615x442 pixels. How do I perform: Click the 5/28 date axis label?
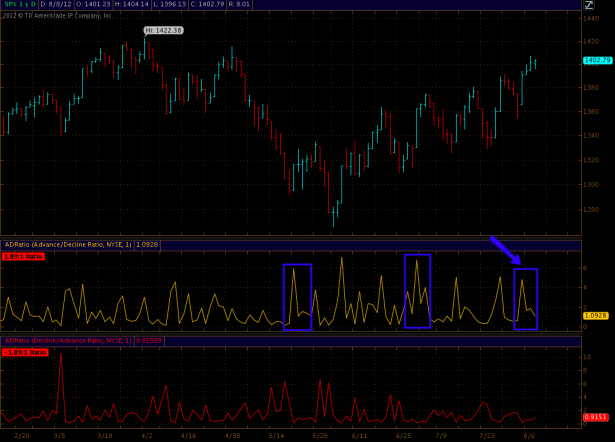coord(320,436)
